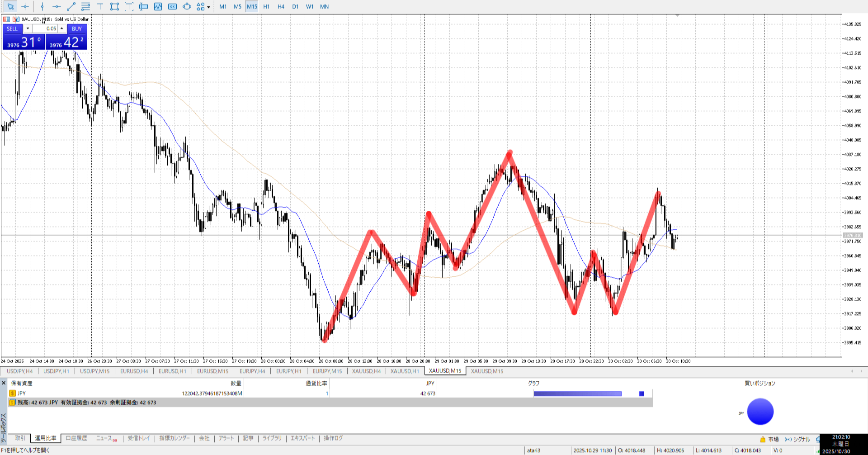Pick the vertical line drawing tool
Image resolution: width=868 pixels, height=455 pixels.
point(42,6)
